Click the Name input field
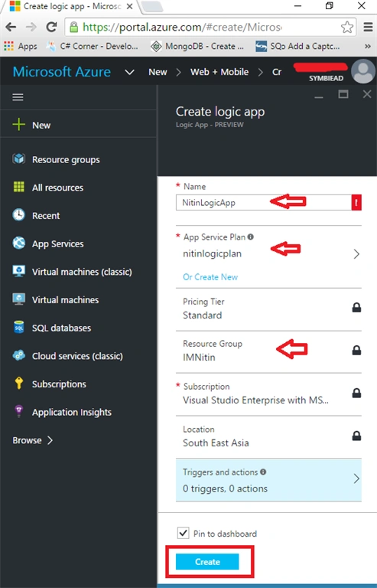 264,202
